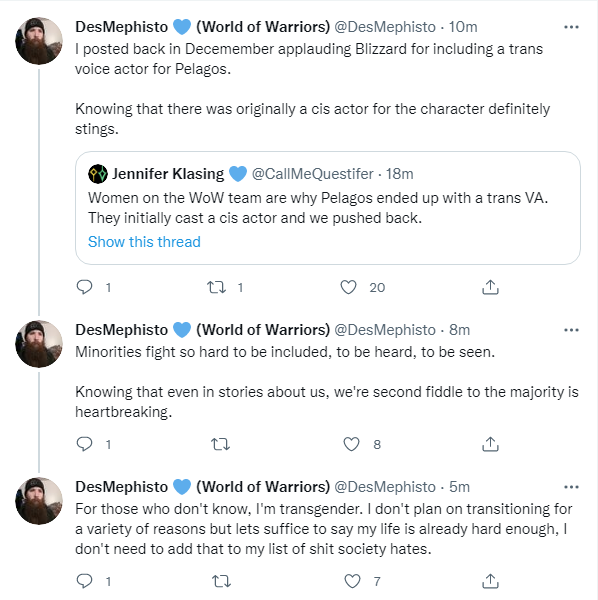This screenshot has width=598, height=600.
Task: Open more options on the 10m tweet
Action: 571,27
